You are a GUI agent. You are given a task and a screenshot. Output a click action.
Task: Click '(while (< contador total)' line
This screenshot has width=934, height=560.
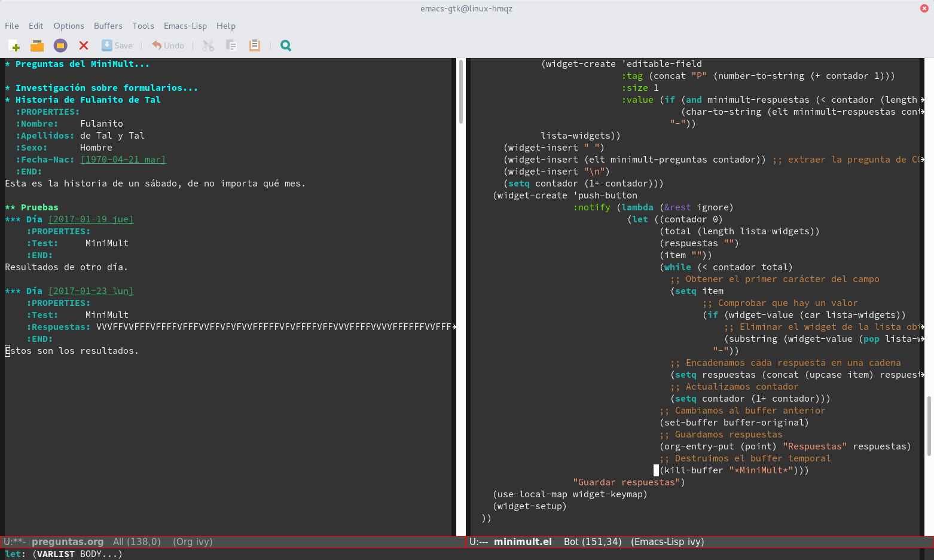pyautogui.click(x=727, y=267)
